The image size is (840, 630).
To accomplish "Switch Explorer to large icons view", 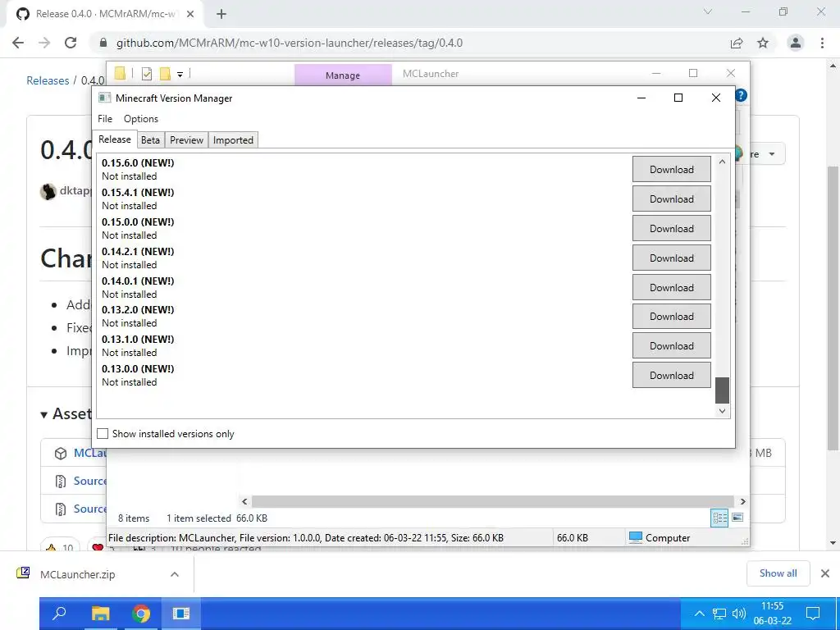I will pyautogui.click(x=737, y=518).
